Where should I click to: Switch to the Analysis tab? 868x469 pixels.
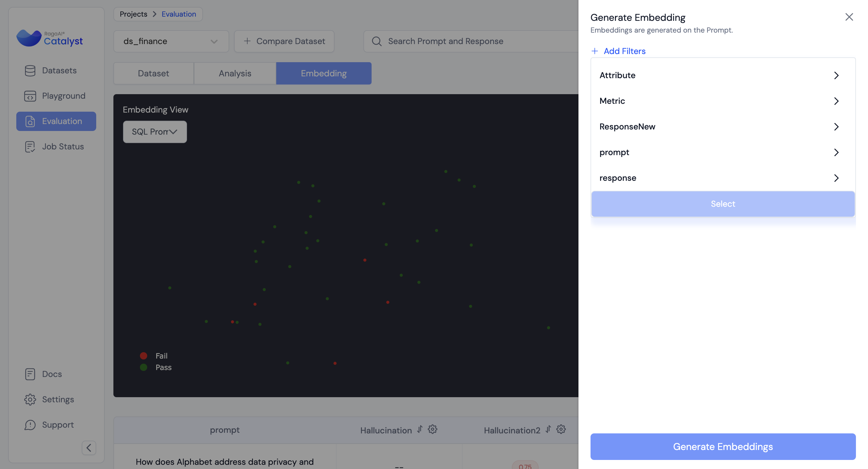click(235, 73)
